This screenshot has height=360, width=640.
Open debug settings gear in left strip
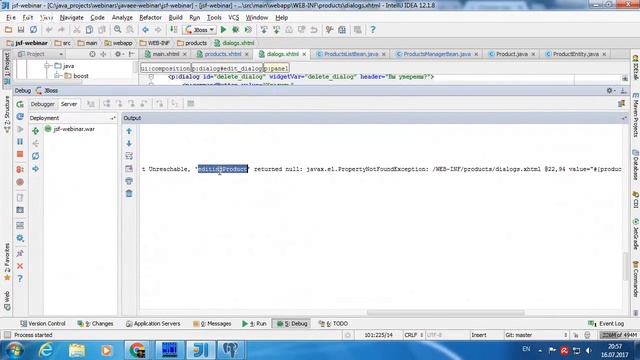click(x=20, y=238)
